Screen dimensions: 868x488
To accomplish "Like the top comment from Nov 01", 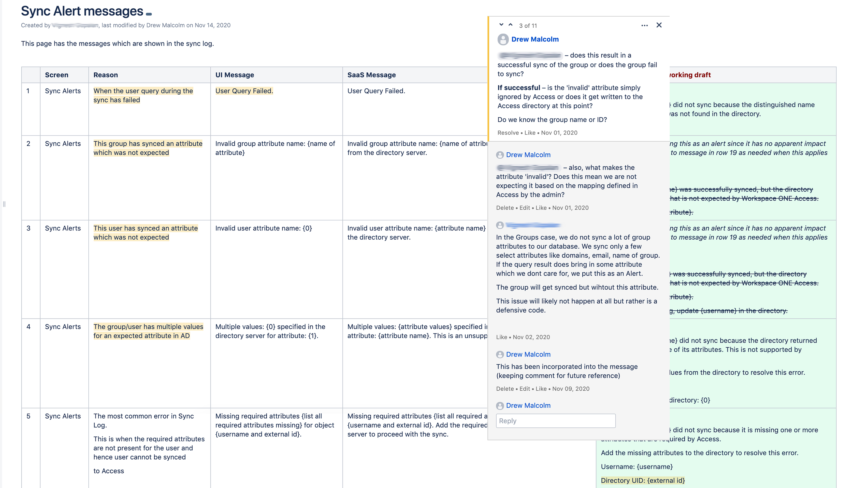I will pyautogui.click(x=530, y=133).
